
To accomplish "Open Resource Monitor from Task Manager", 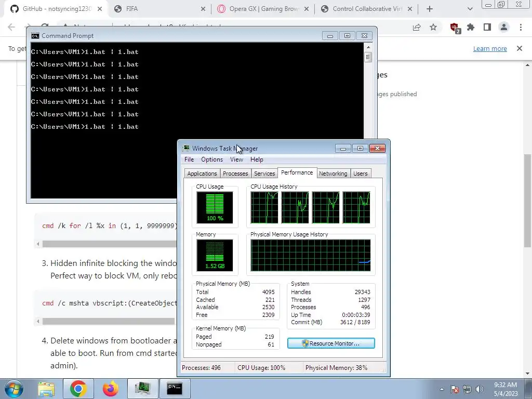I will [331, 343].
